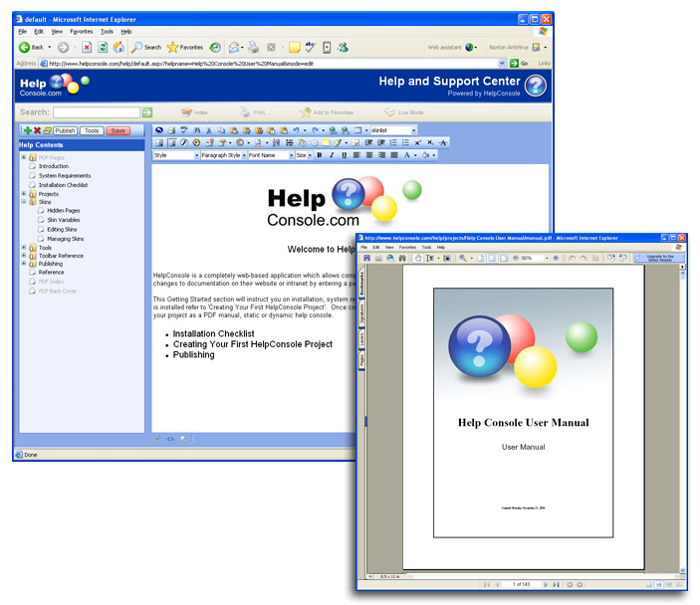Click IE Home icon in main window

pyautogui.click(x=118, y=47)
